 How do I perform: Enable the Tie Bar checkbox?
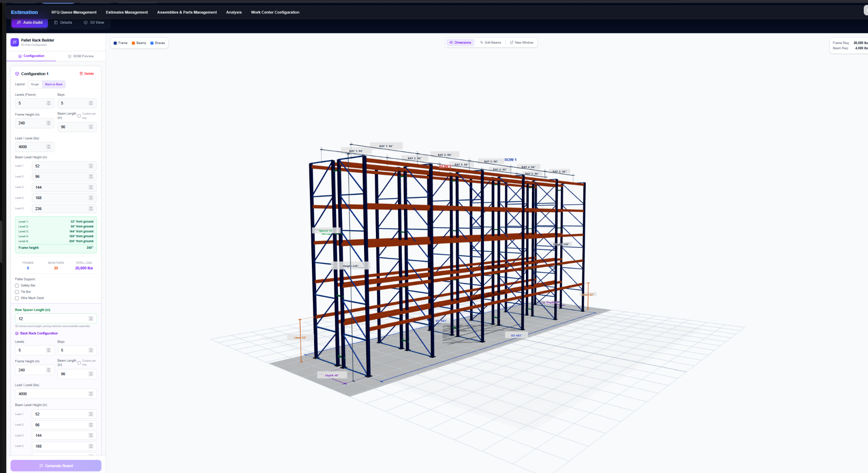point(17,292)
